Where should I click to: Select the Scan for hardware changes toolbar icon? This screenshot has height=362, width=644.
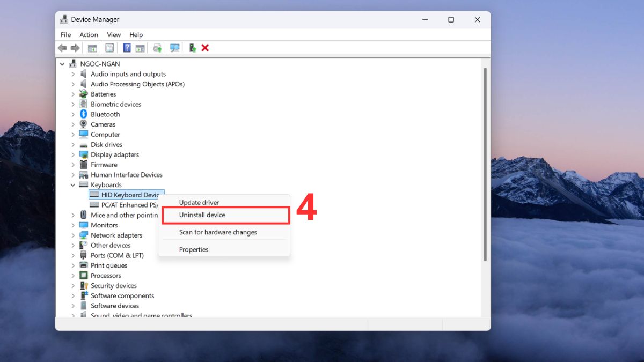click(x=175, y=48)
